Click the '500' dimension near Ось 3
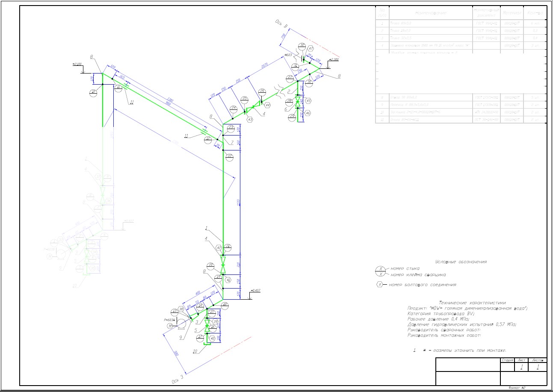The height and width of the screenshot is (392, 553). pyautogui.click(x=176, y=354)
